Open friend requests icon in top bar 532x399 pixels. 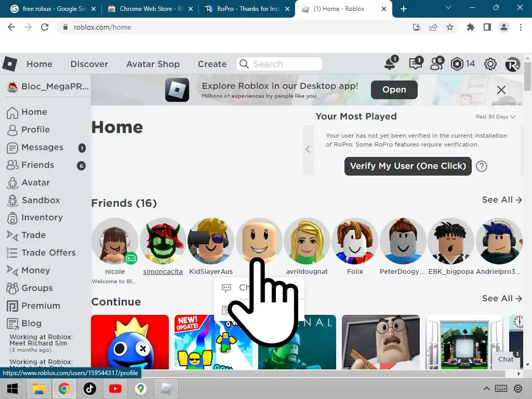point(436,63)
